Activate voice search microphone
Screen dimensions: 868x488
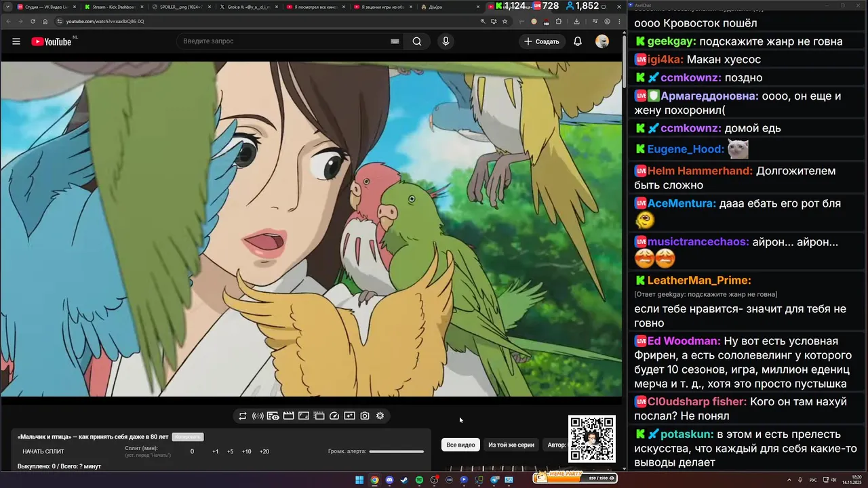pos(446,41)
